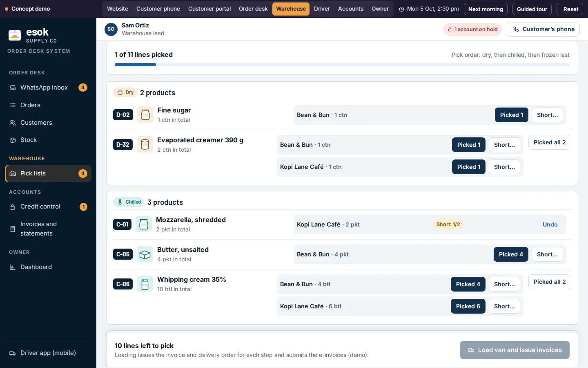Click Load van and issue invoices

tap(514, 350)
